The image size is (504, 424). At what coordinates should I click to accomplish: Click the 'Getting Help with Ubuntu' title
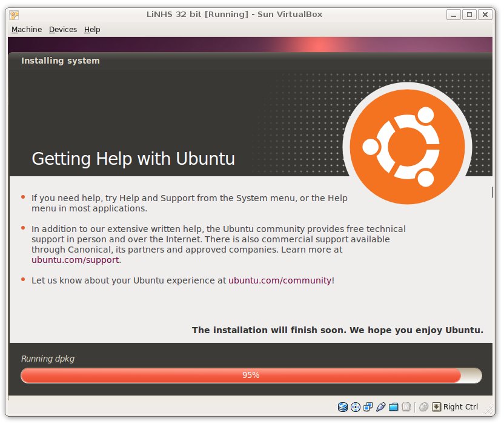133,159
